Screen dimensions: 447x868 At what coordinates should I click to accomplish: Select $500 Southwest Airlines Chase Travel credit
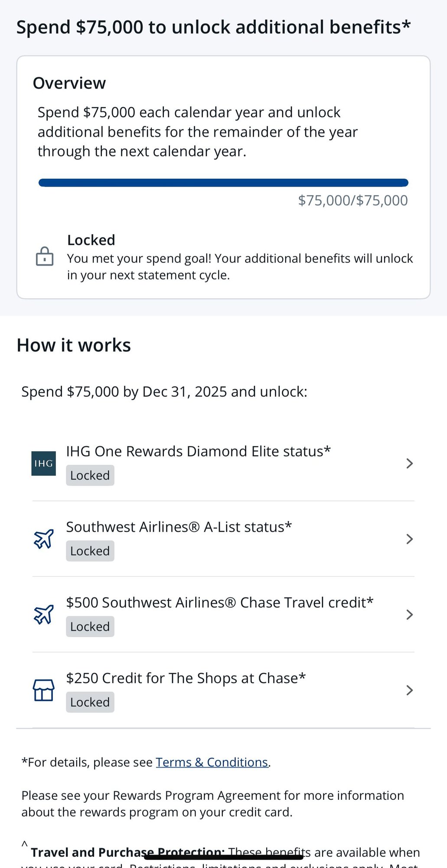click(x=219, y=602)
